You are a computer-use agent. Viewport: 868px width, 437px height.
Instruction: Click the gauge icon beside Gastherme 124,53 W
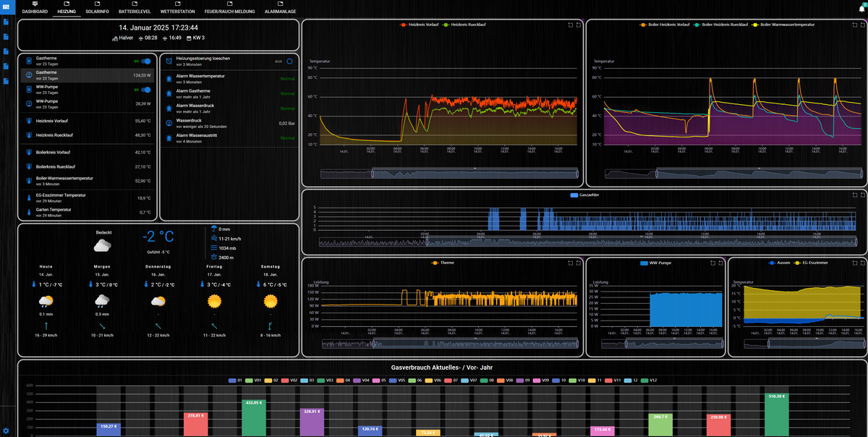28,75
